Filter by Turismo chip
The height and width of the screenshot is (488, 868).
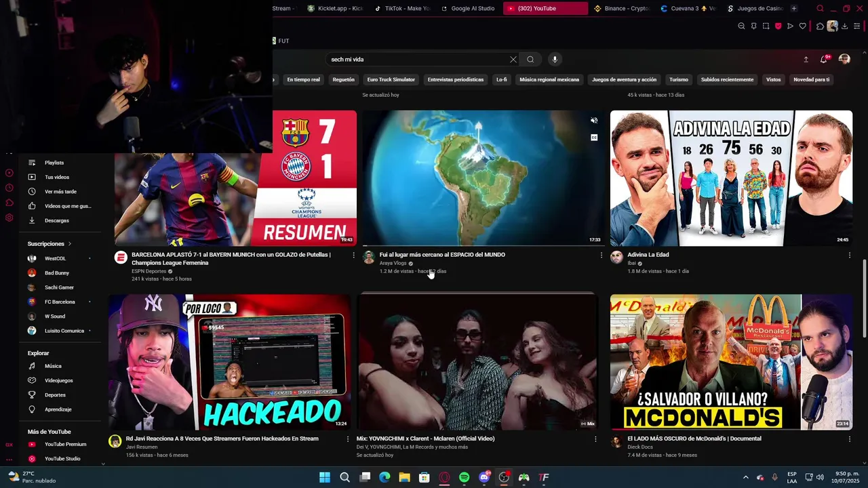click(x=678, y=79)
